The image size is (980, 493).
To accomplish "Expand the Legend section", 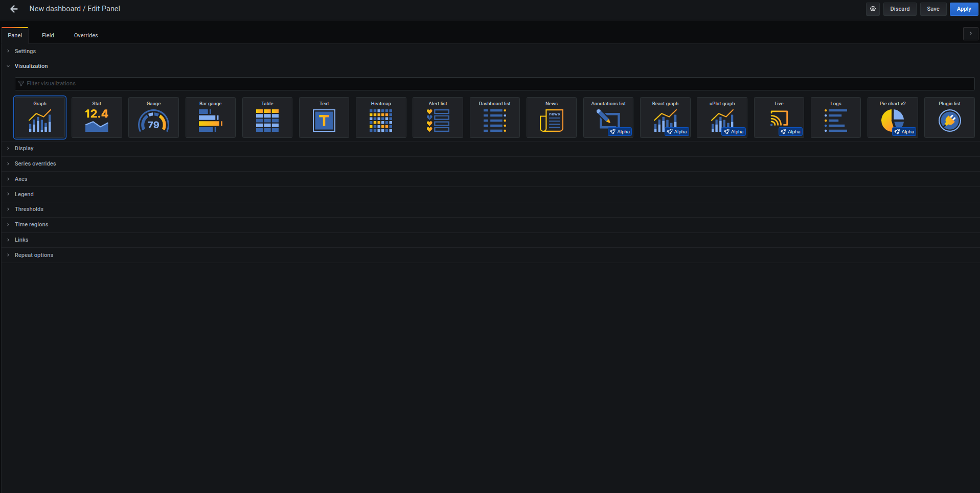I will (x=490, y=194).
